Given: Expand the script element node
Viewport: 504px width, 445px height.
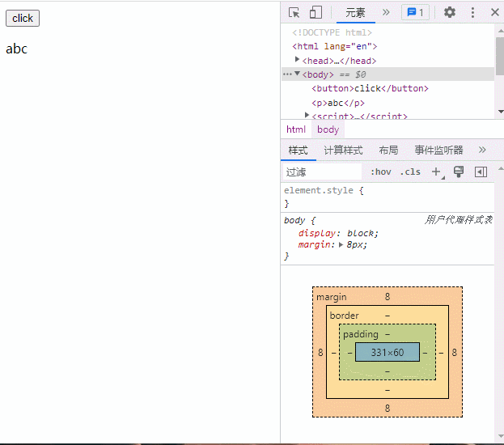Looking at the screenshot, I should 307,115.
